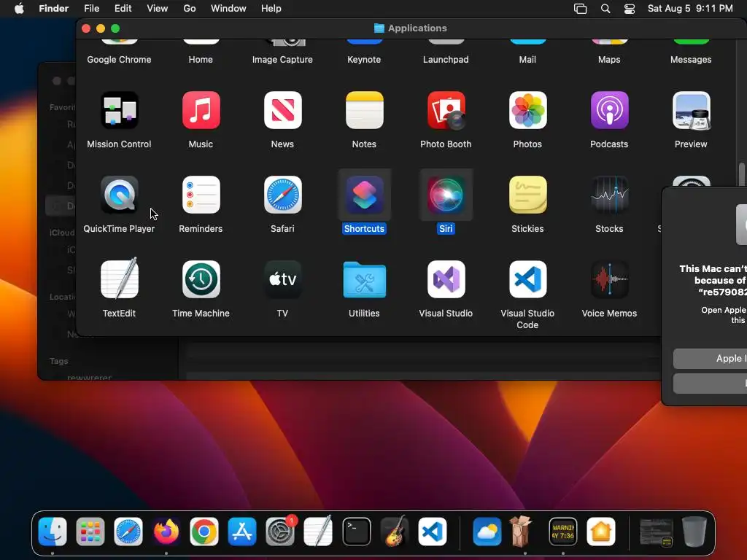Open the Home app in Dock
The width and height of the screenshot is (747, 560).
coord(601,532)
